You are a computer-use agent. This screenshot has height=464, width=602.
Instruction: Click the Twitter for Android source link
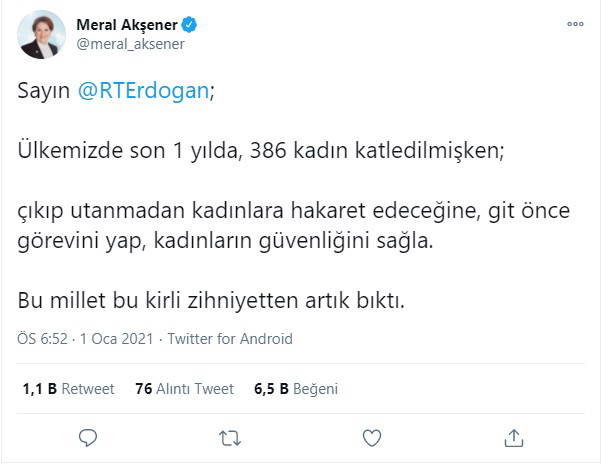(230, 339)
